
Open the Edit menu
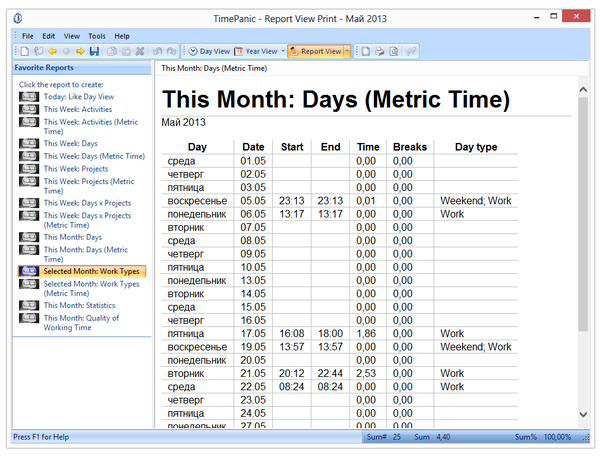[x=49, y=36]
